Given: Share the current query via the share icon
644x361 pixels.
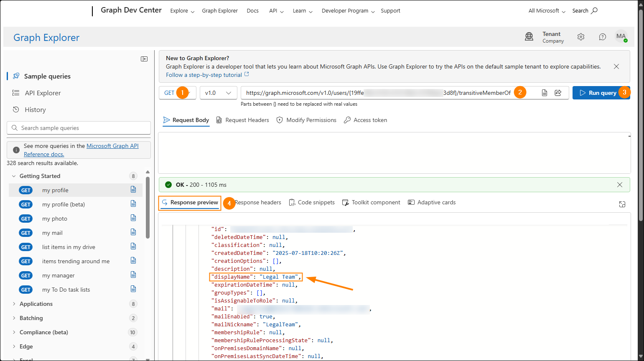Looking at the screenshot, I should (558, 93).
